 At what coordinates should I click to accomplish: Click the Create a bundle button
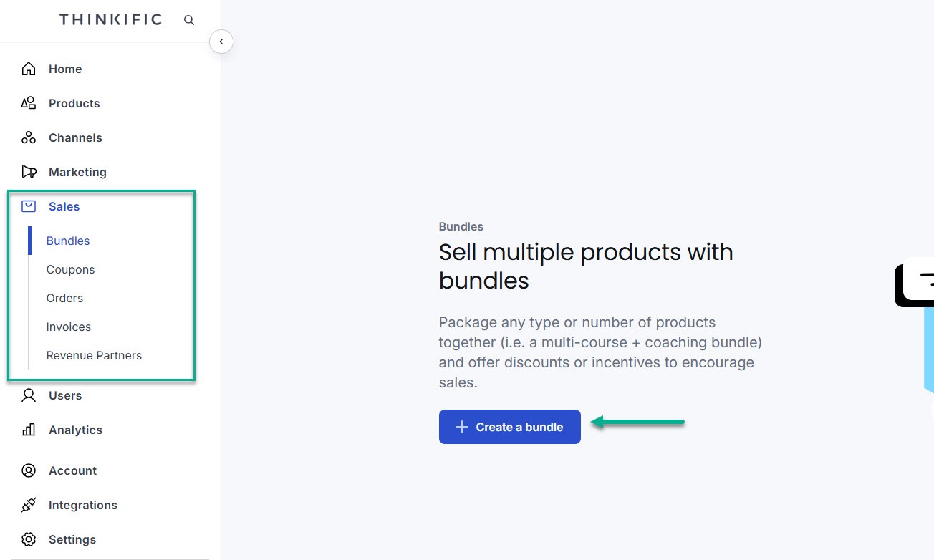(x=509, y=427)
